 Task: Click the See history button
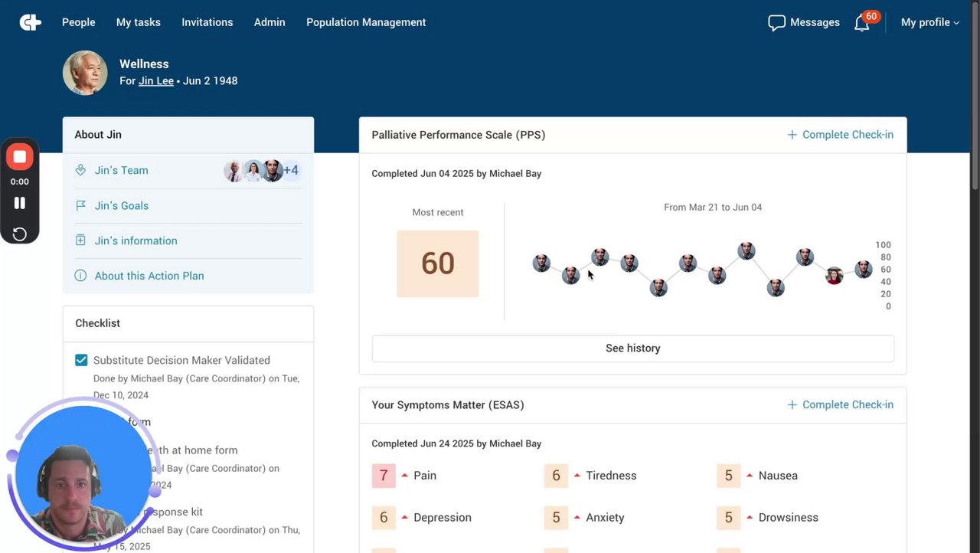pyautogui.click(x=632, y=348)
